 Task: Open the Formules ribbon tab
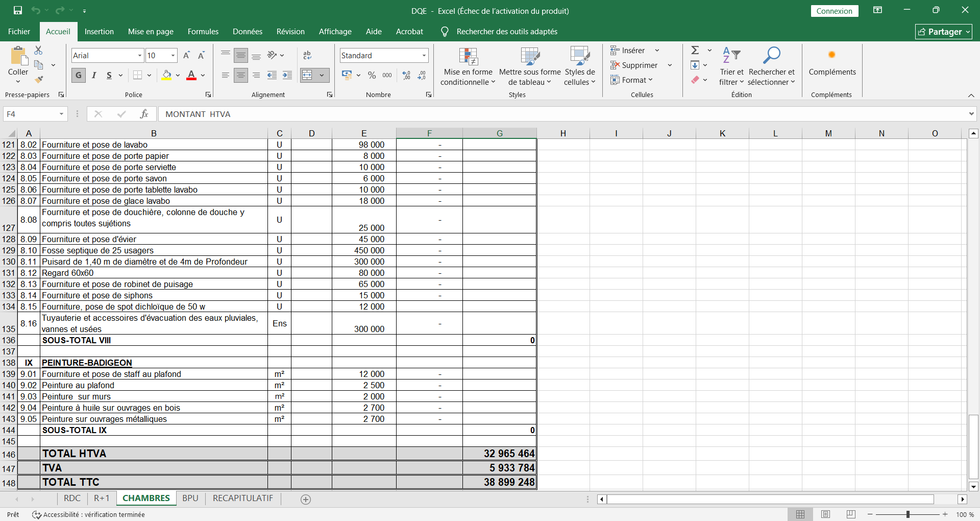(203, 32)
